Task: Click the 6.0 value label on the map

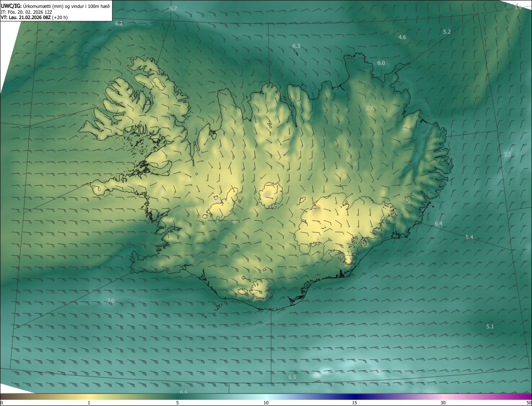Action: click(381, 63)
